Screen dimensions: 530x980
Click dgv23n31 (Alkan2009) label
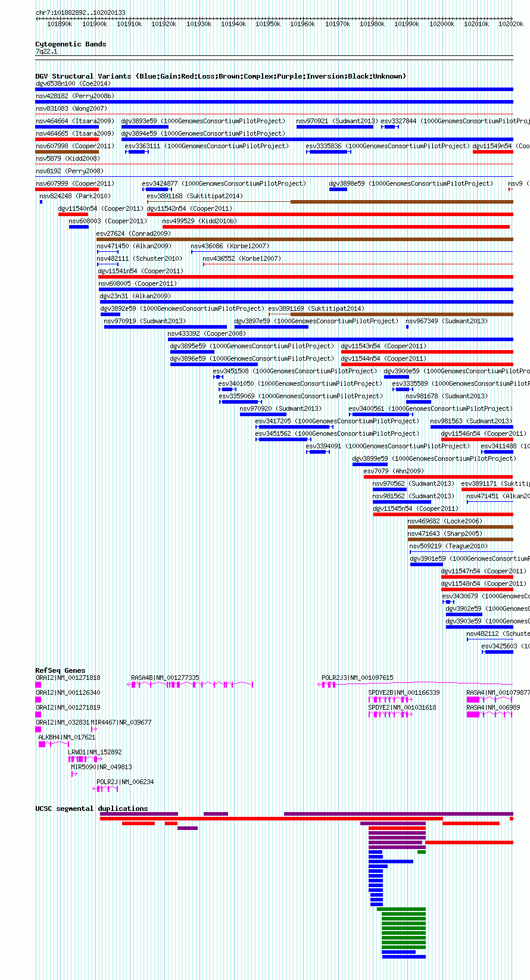click(135, 296)
